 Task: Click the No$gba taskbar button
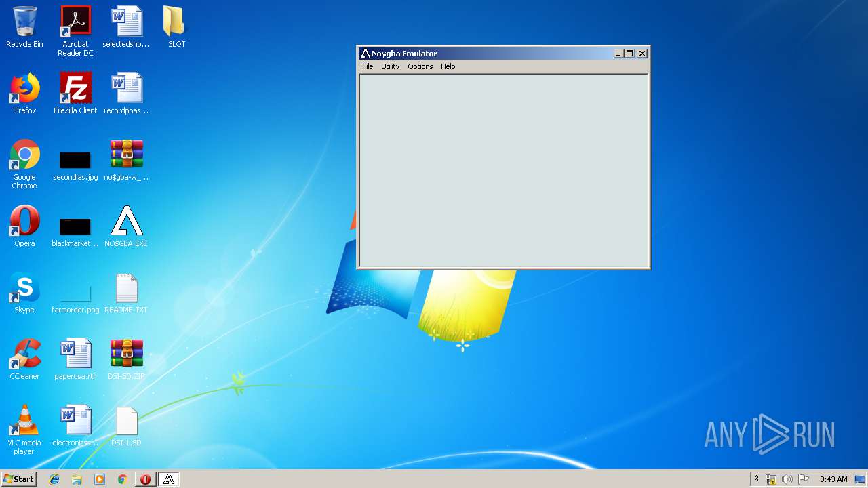tap(169, 479)
